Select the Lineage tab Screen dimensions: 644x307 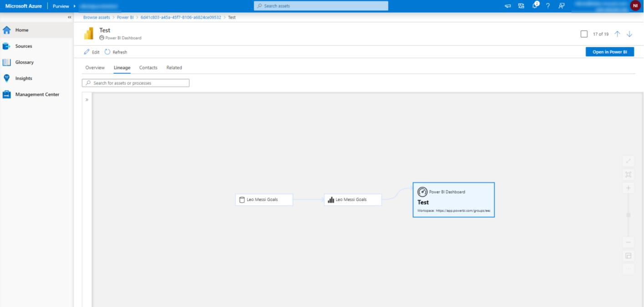122,68
